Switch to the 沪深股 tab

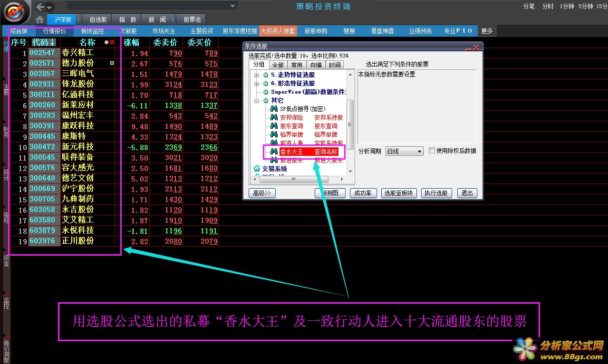pos(63,19)
